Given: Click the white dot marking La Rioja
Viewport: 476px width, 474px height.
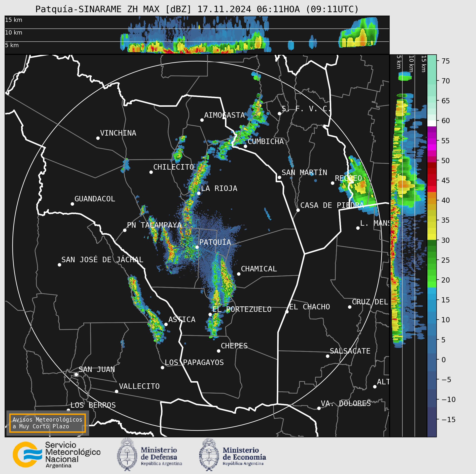Looking at the screenshot, I should point(199,193).
